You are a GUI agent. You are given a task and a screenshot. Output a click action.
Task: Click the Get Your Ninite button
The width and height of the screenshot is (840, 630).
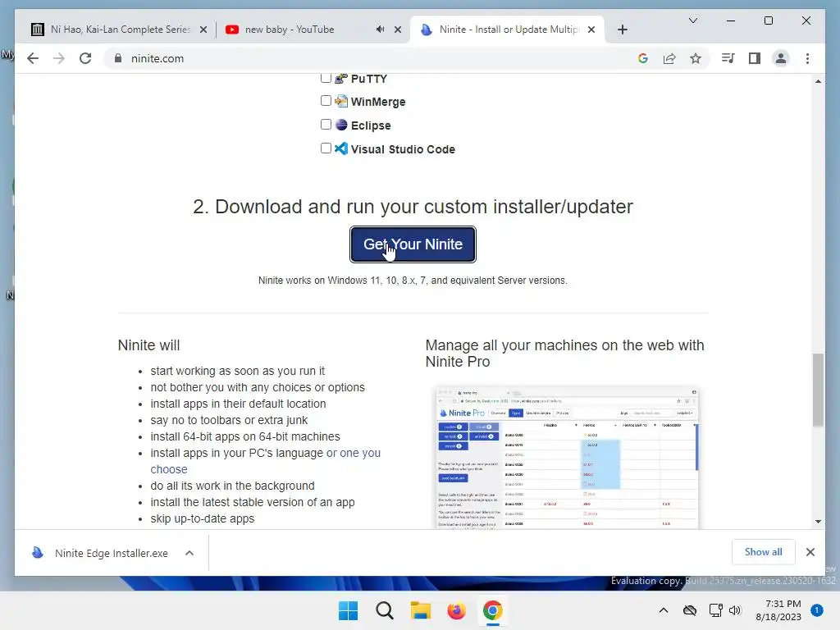pos(413,244)
